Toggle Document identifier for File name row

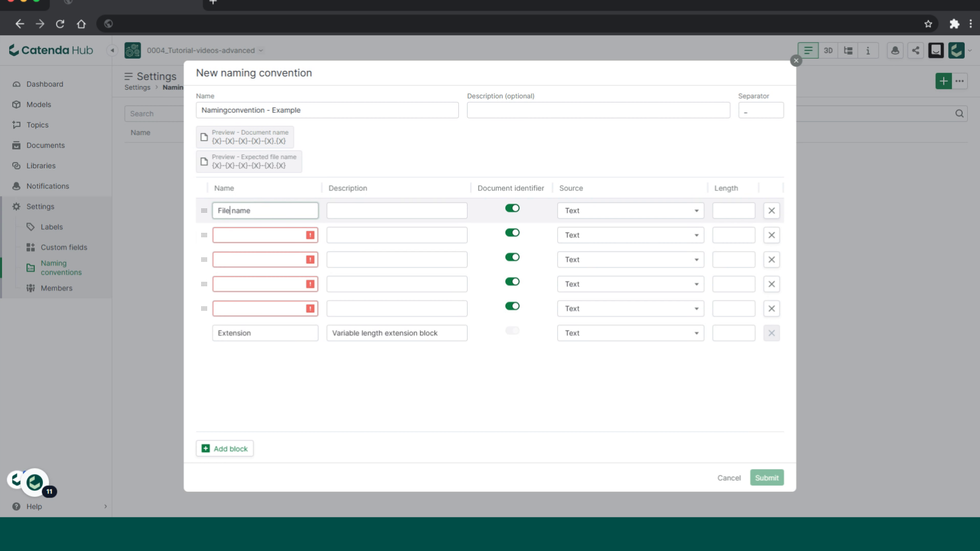pos(512,208)
